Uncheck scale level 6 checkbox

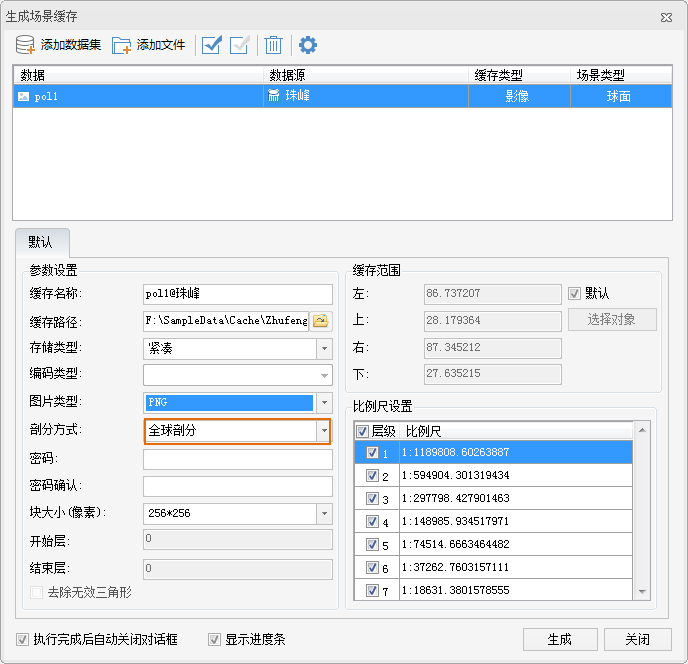tap(372, 567)
